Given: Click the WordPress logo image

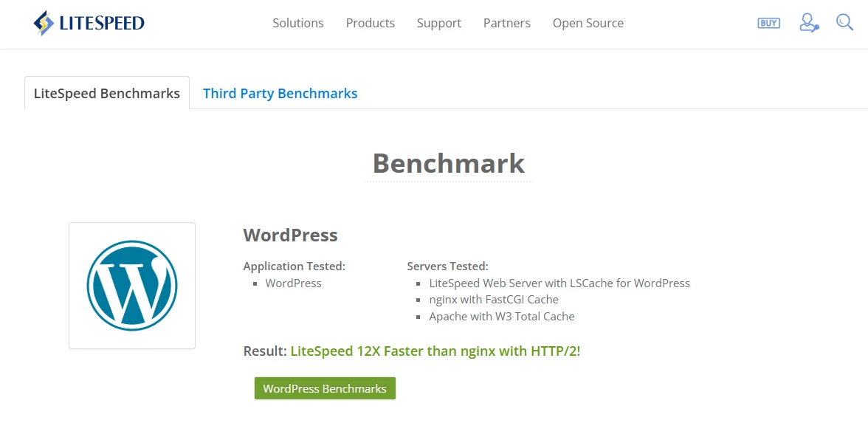Looking at the screenshot, I should point(132,286).
